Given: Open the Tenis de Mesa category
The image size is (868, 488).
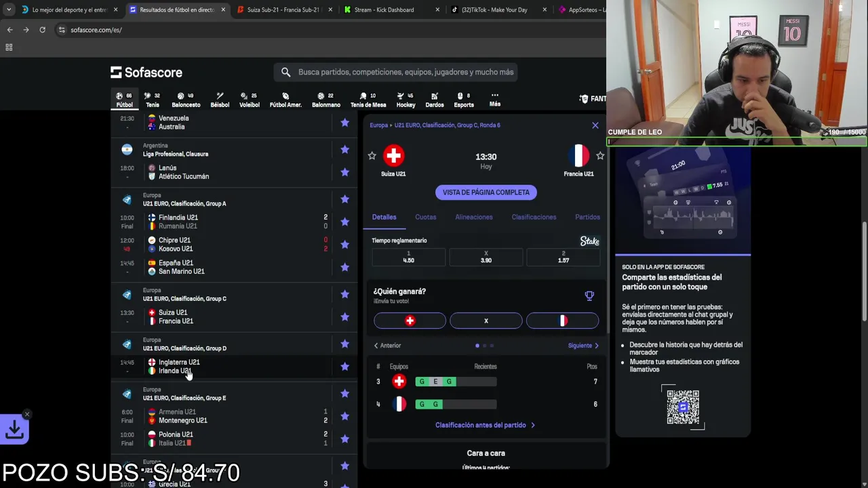Looking at the screenshot, I should click(x=368, y=100).
